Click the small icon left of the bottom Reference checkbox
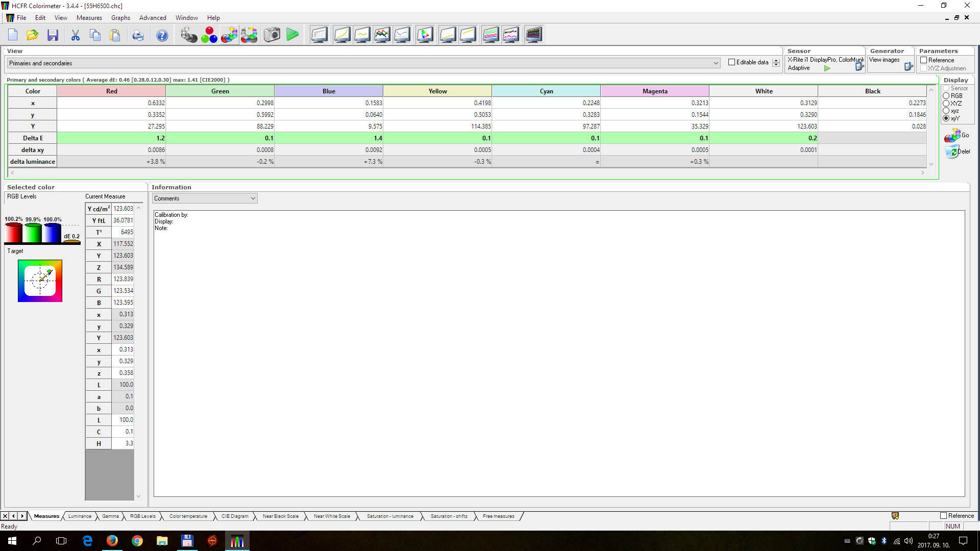980x551 pixels. coord(895,516)
